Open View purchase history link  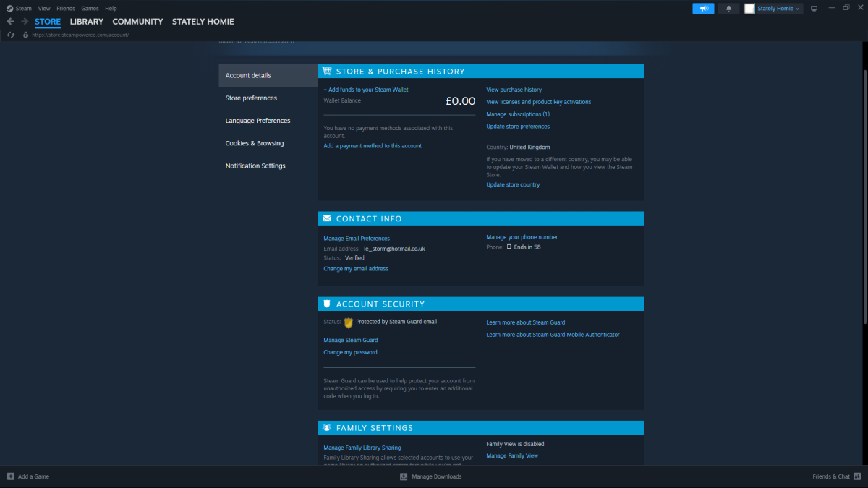pos(514,90)
